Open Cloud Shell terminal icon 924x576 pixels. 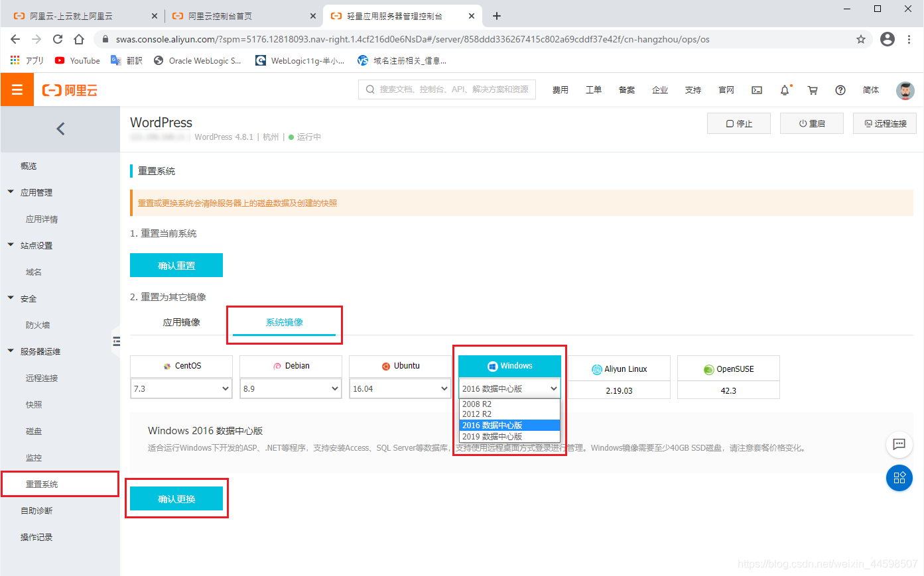point(757,90)
